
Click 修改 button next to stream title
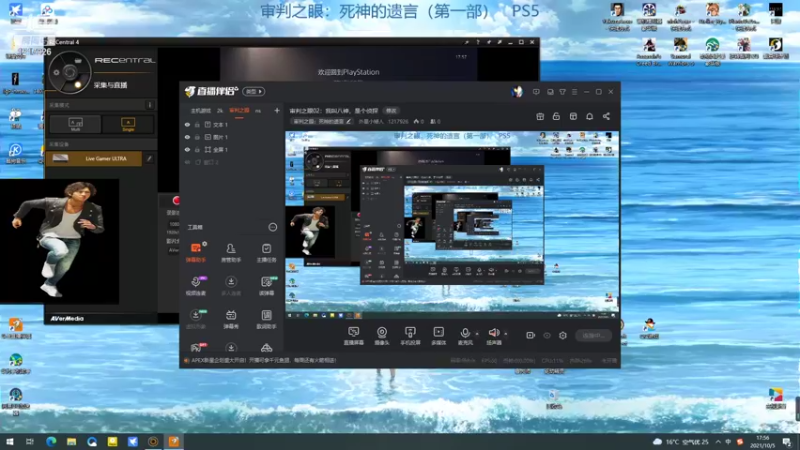391,111
